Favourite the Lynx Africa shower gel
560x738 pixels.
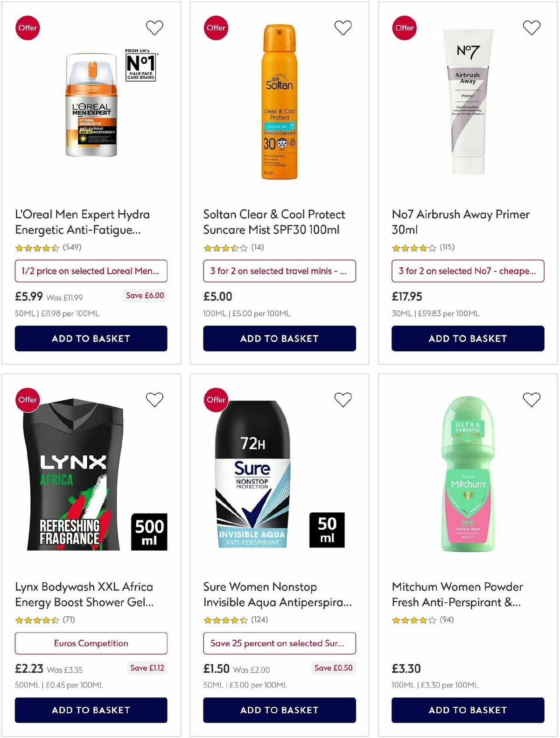[154, 399]
